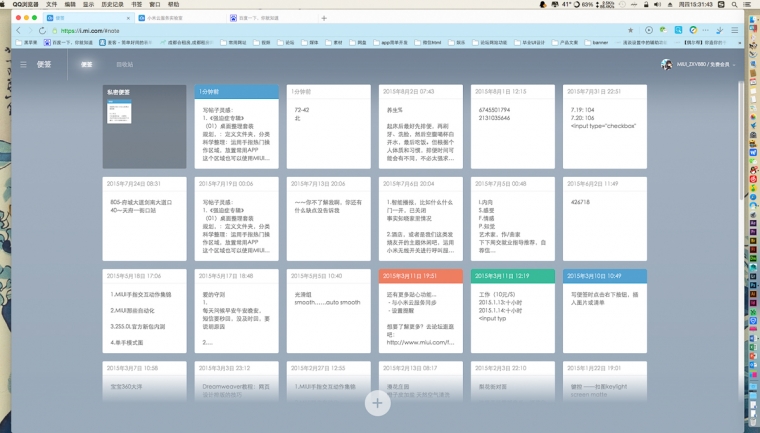Click the volume icon in menu bar
760x433 pixels.
[657, 4]
